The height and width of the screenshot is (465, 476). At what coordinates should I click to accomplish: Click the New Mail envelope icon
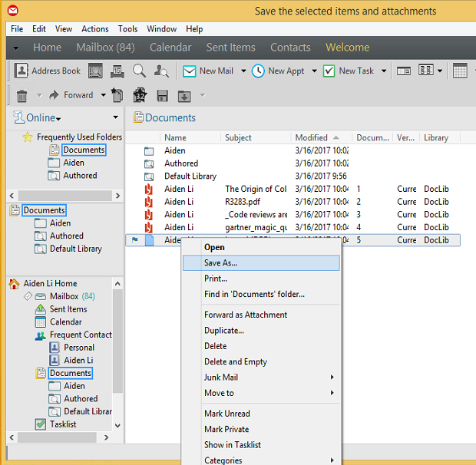(189, 71)
